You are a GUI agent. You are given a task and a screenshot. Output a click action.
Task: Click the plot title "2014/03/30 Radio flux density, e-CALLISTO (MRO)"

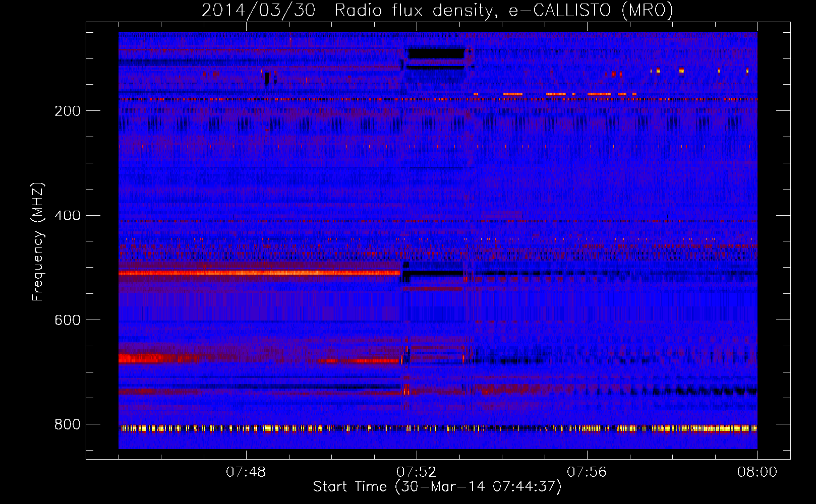437,10
